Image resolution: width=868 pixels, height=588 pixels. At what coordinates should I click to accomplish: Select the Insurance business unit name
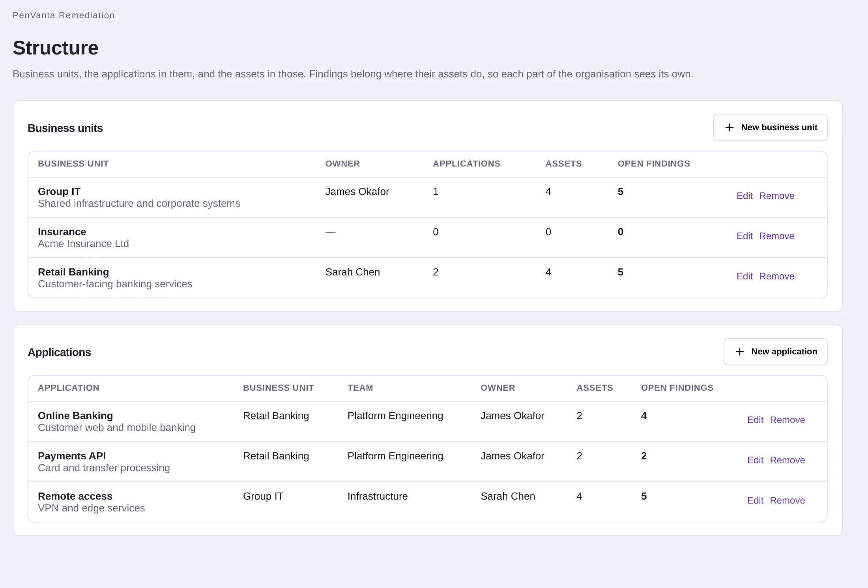pyautogui.click(x=62, y=232)
